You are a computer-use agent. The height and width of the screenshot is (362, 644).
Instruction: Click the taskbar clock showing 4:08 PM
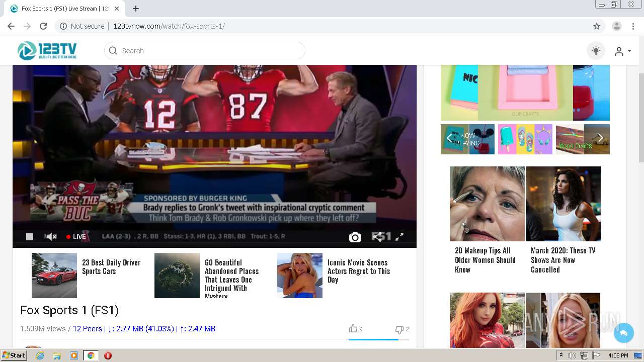pyautogui.click(x=618, y=355)
